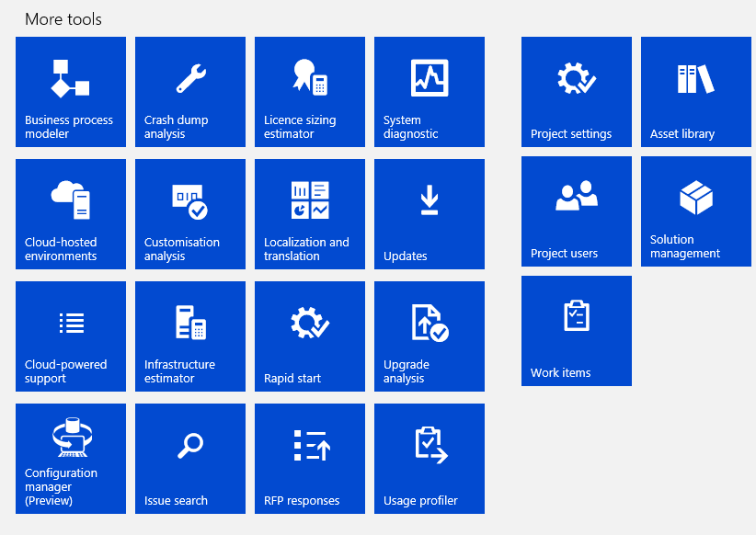Launch the Usage profiler tool
Screen dimensions: 756x535
click(430, 459)
